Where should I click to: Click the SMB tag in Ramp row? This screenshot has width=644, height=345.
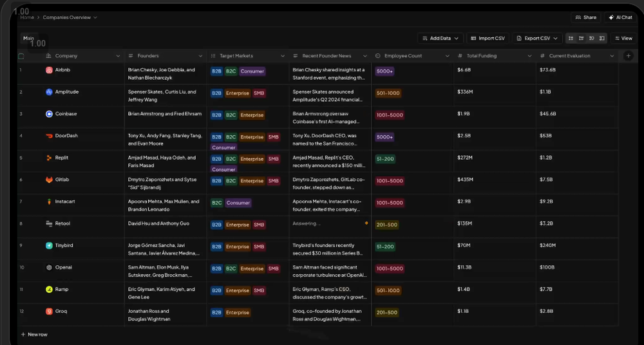259,291
